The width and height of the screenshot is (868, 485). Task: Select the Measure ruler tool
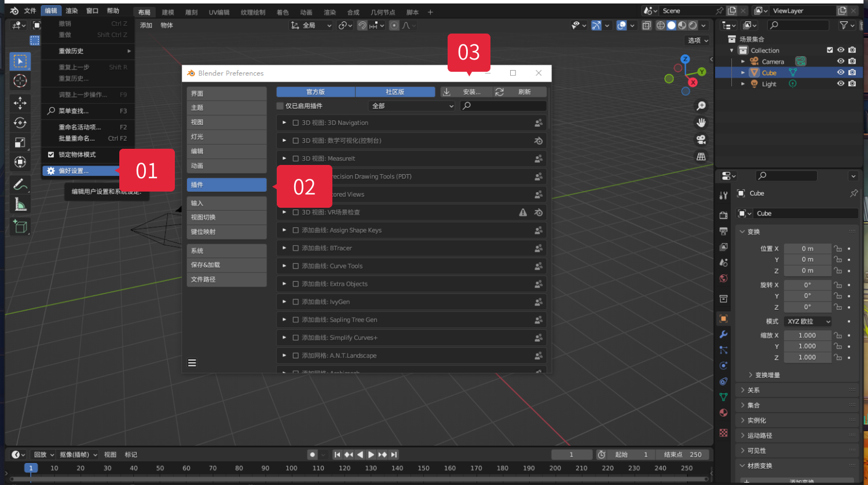coord(20,204)
